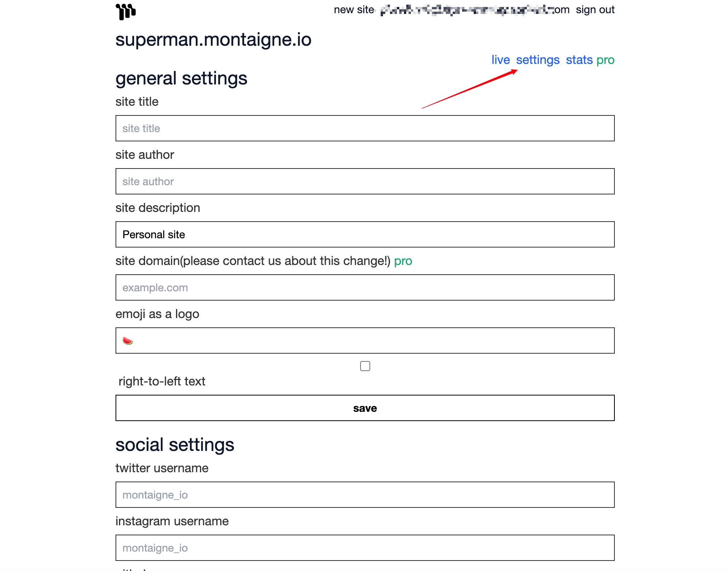
Task: Focus the instagram username field
Action: pyautogui.click(x=365, y=548)
